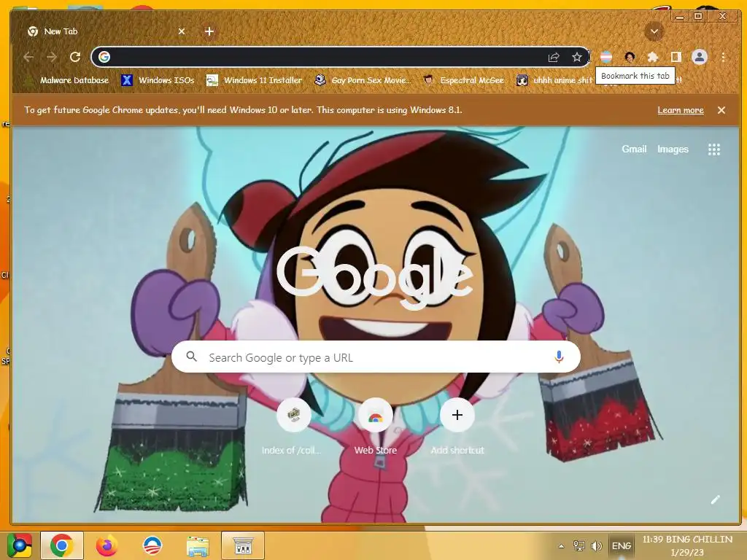
Task: Click the search magnifier icon
Action: (192, 357)
